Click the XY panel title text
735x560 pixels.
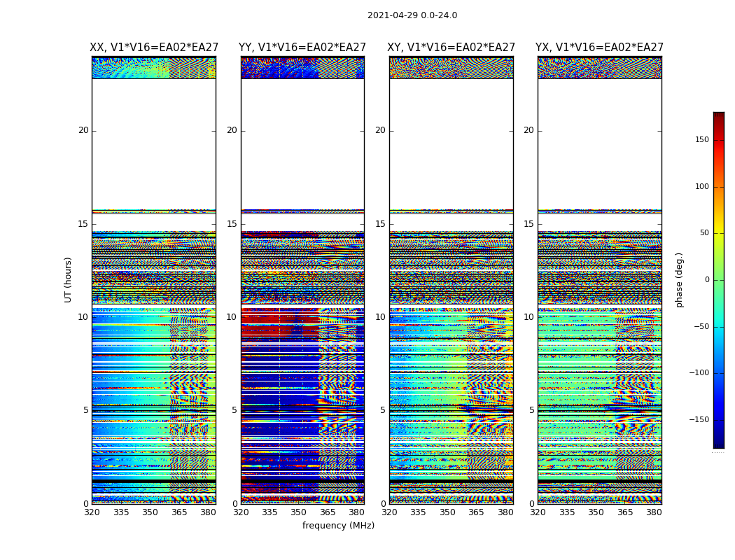[451, 48]
